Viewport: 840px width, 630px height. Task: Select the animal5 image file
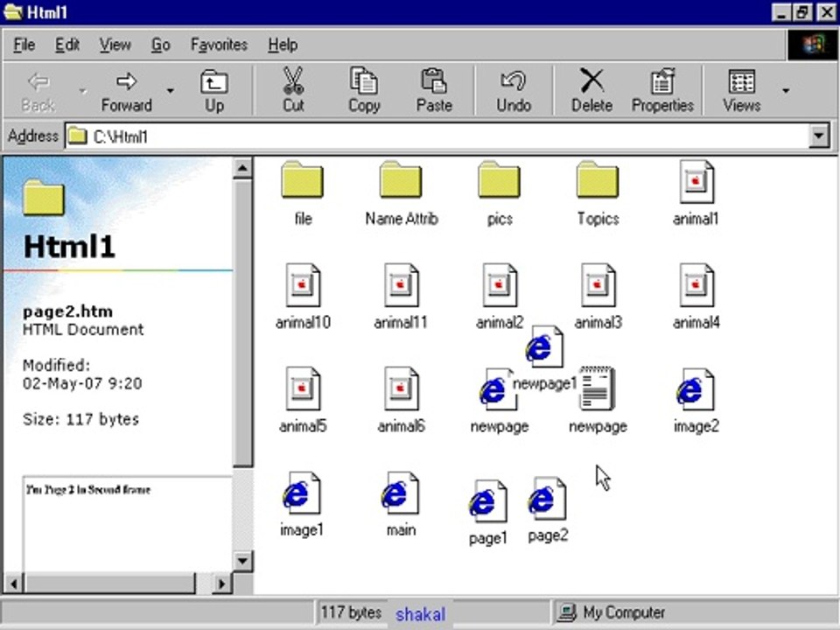pyautogui.click(x=303, y=401)
